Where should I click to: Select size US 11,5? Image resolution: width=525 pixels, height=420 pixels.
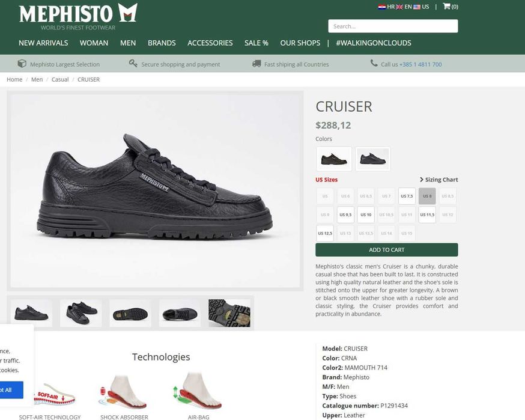click(x=427, y=215)
